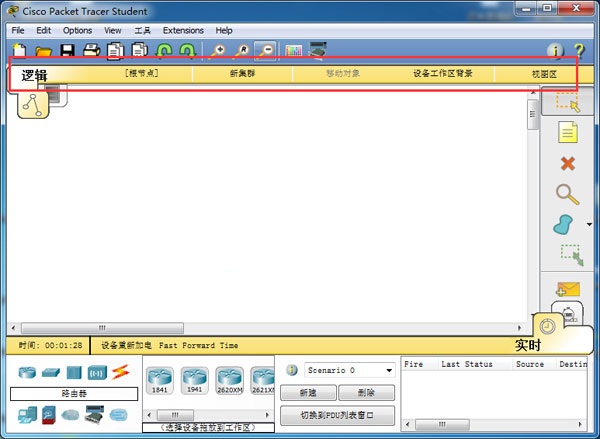
Task: Open network information icon in toolbar
Action: click(555, 51)
